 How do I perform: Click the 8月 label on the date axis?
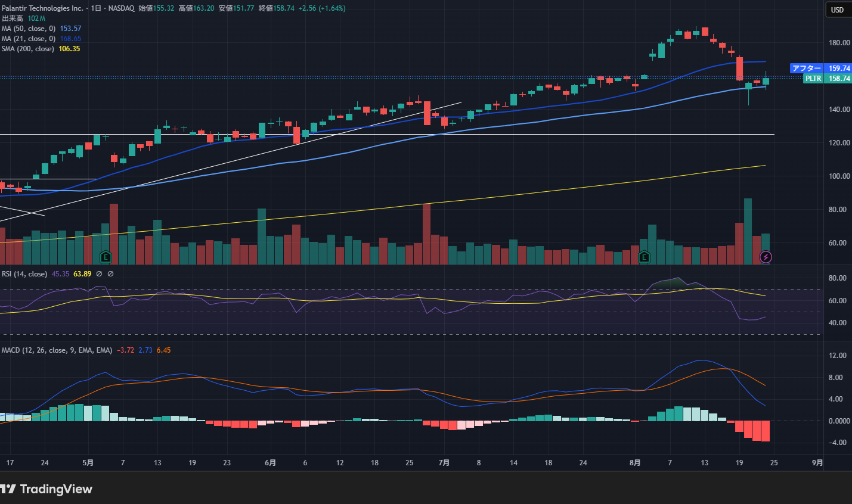pos(635,463)
